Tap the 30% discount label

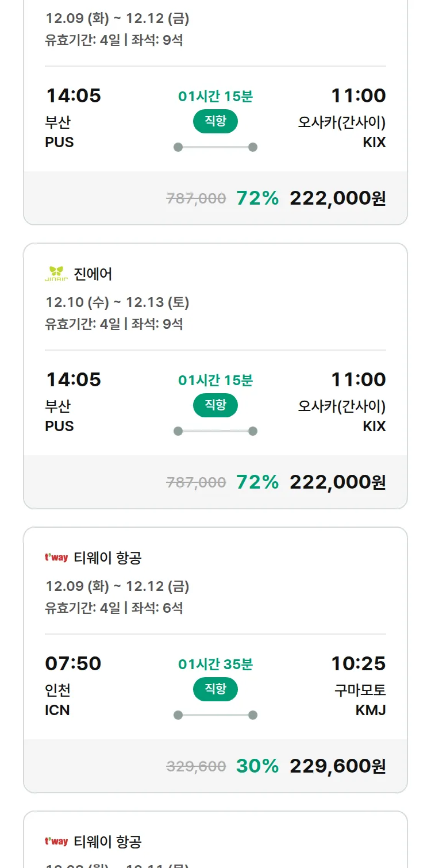[257, 766]
